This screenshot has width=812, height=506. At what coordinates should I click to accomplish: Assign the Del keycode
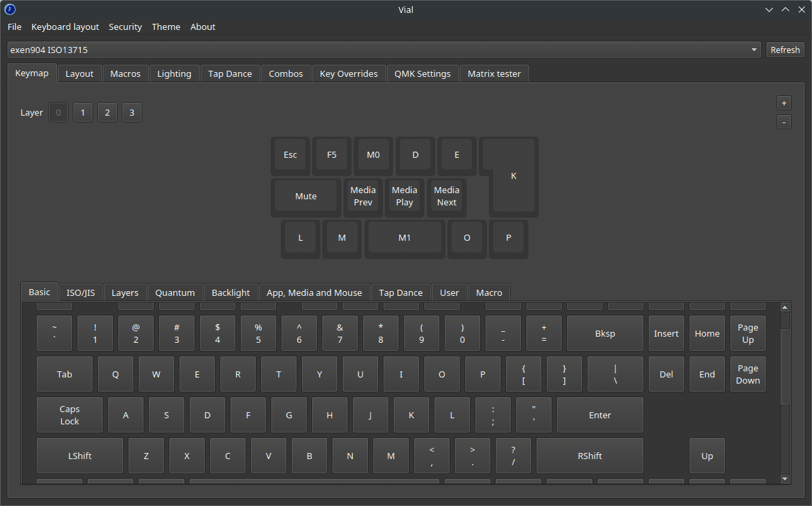pos(666,374)
